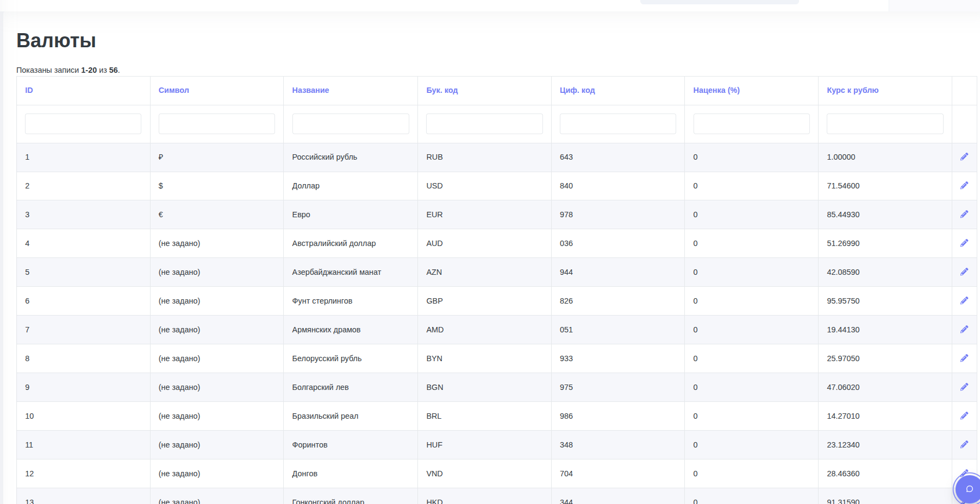Select the GBP letter code
This screenshot has height=504, width=980.
[x=434, y=301]
